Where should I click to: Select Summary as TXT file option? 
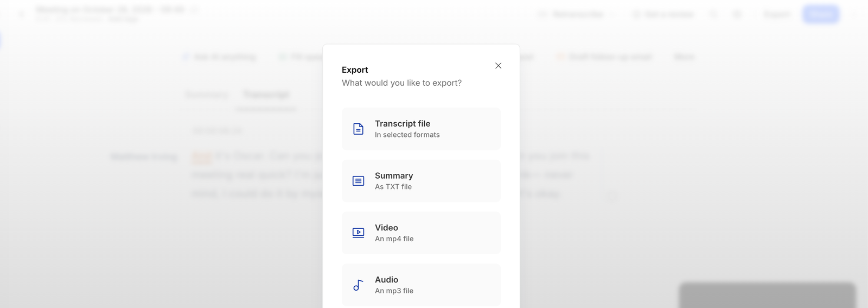(x=421, y=181)
